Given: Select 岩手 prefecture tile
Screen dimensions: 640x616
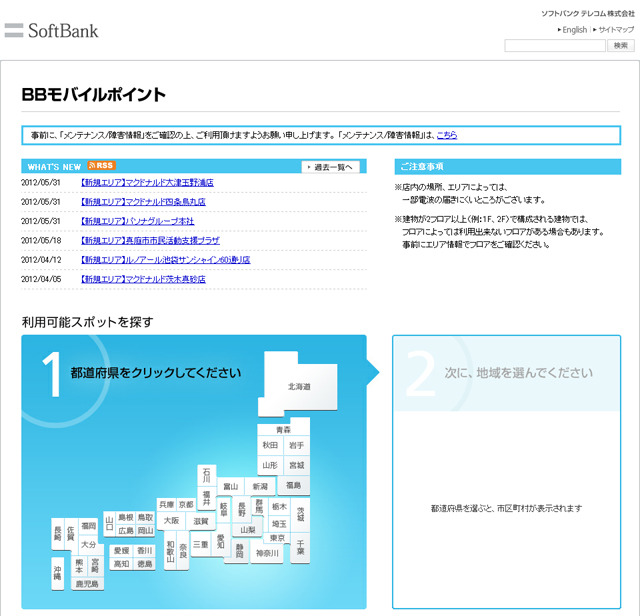Looking at the screenshot, I should pos(296,445).
